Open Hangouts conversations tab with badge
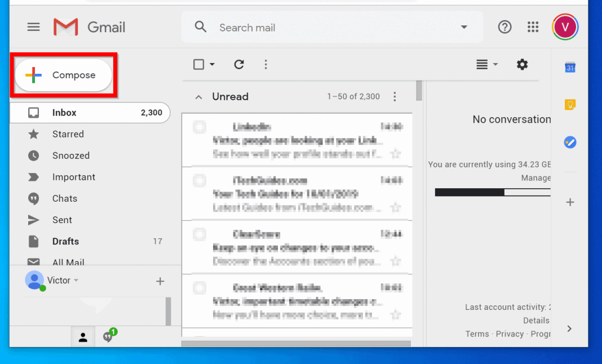Viewport: 602px width, 364px height. 109,336
